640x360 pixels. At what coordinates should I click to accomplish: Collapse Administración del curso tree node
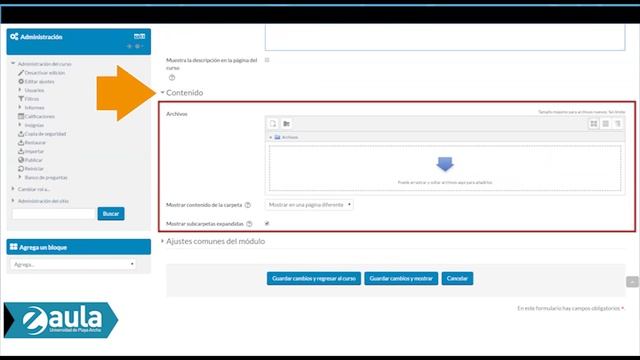coord(13,64)
